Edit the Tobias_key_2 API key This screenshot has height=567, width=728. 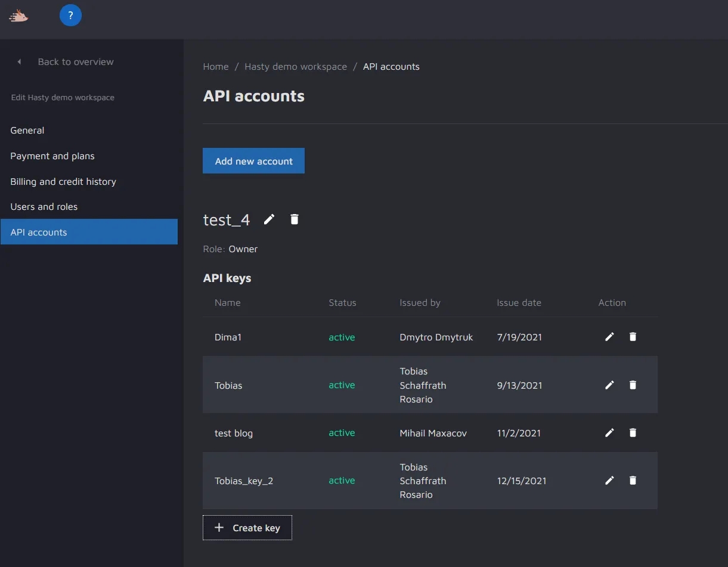click(609, 481)
